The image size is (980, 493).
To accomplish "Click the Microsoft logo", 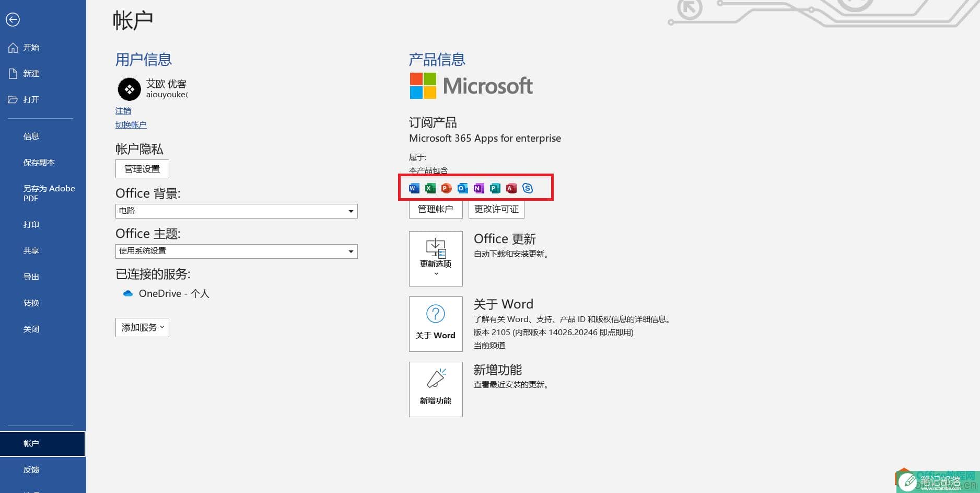I will [471, 86].
